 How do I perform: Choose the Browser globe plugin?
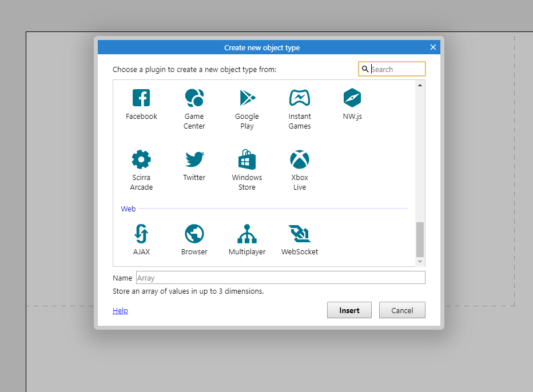pyautogui.click(x=194, y=234)
